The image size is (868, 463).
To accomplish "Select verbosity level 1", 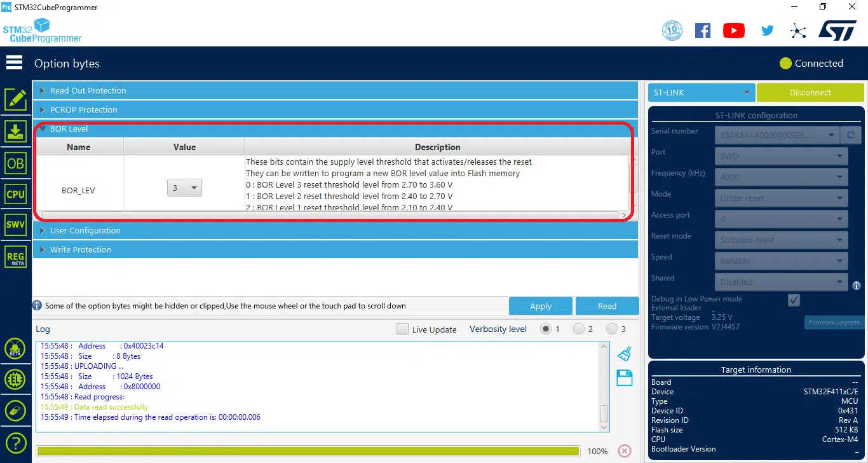I will click(545, 329).
